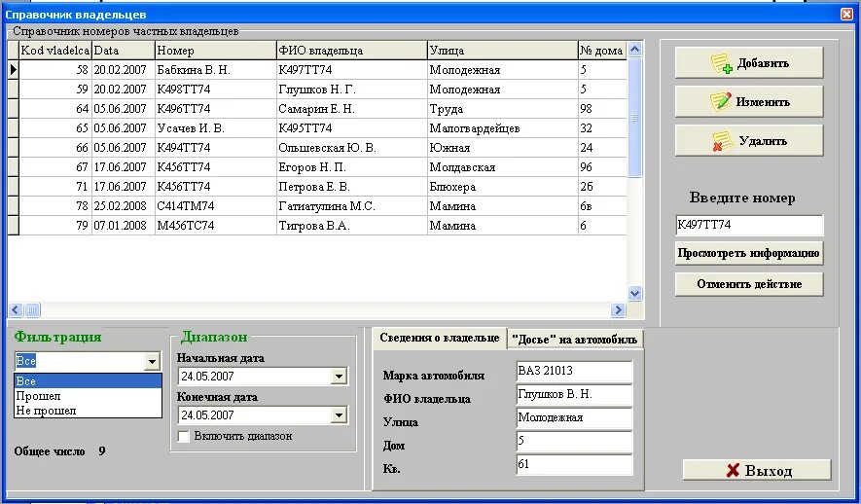
Task: Click cell Усачев И. В.
Action: tap(216, 127)
